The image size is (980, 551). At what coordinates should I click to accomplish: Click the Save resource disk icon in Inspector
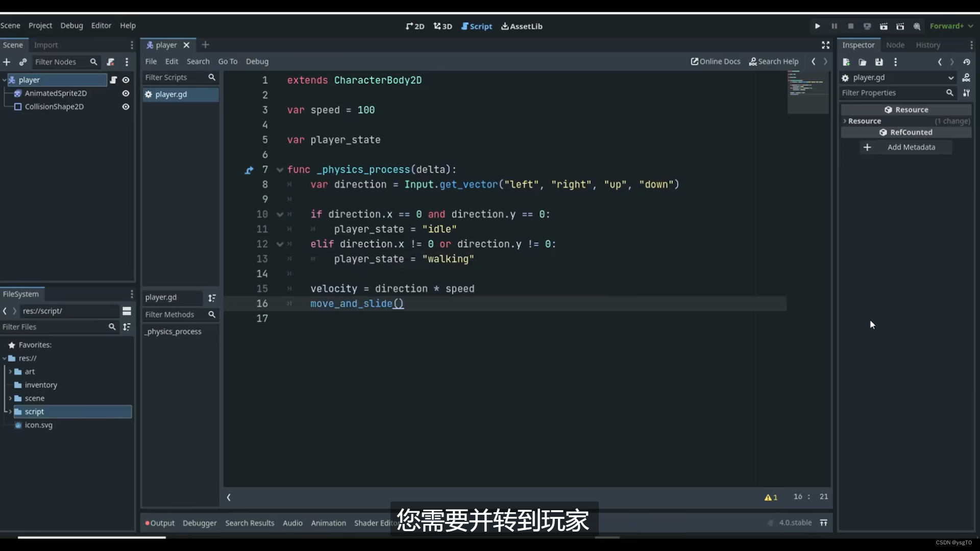[x=879, y=62]
